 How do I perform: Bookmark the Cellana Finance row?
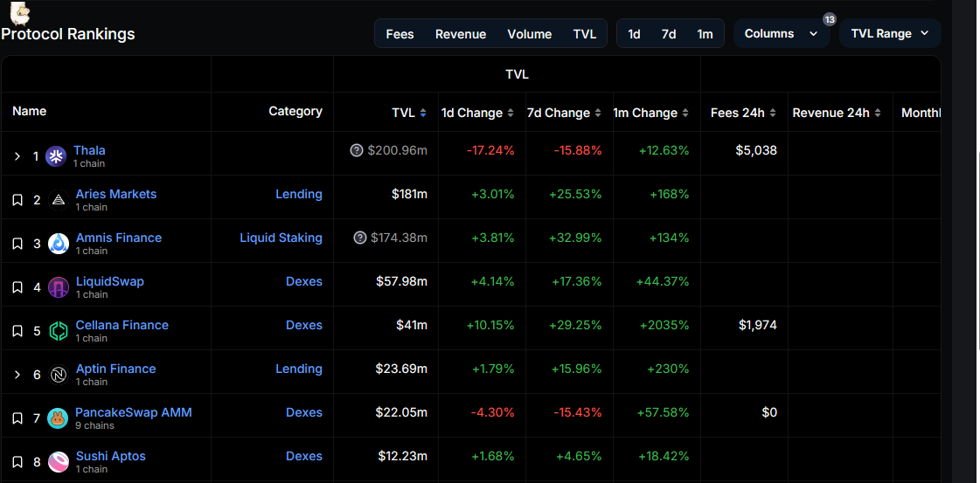coord(17,331)
